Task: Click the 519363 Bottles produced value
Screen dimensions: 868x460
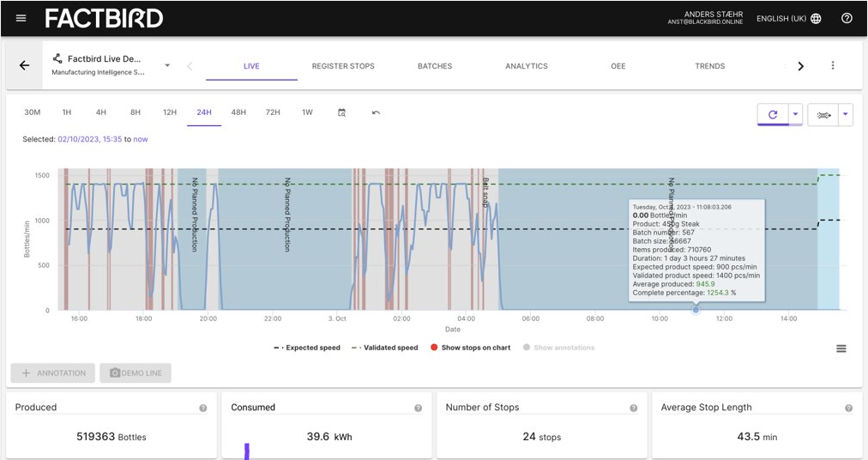Action: (112, 437)
